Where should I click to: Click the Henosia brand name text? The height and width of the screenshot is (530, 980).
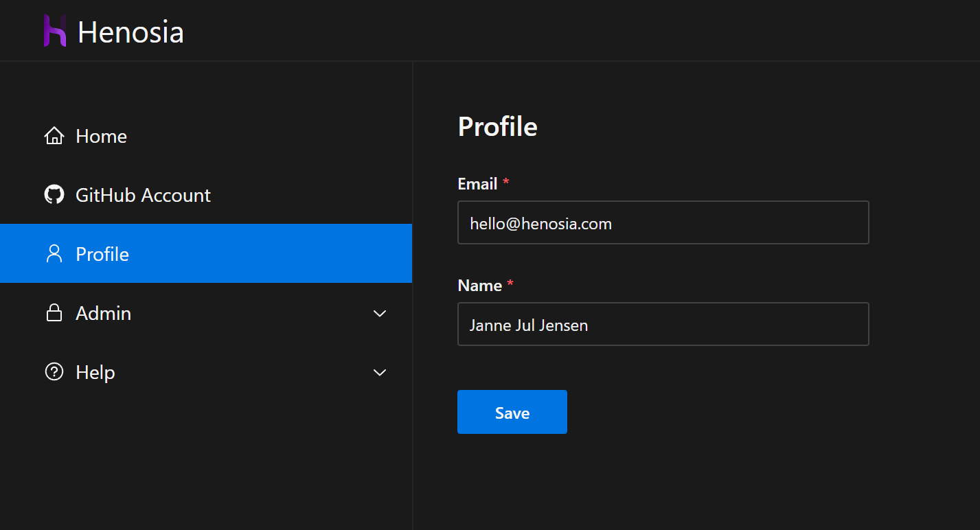coord(130,32)
